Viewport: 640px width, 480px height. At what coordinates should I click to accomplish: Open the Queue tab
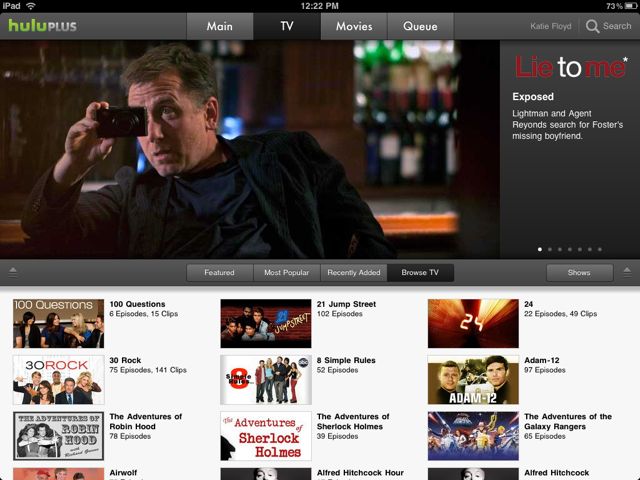click(x=420, y=26)
